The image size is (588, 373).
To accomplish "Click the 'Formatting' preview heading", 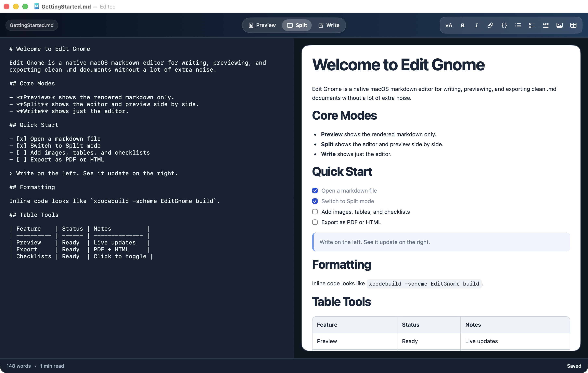I will [x=341, y=264].
